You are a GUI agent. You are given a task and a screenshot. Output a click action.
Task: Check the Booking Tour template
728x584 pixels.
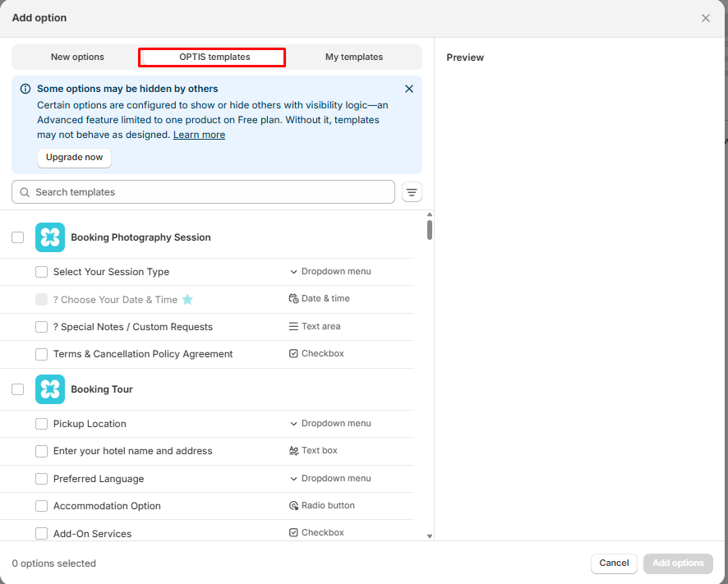coord(17,389)
